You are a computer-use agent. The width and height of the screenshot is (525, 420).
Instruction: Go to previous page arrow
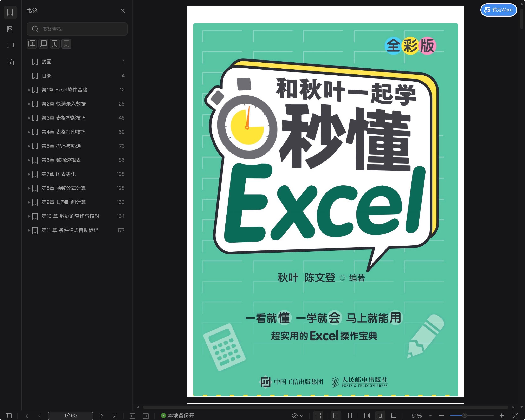[x=39, y=416]
